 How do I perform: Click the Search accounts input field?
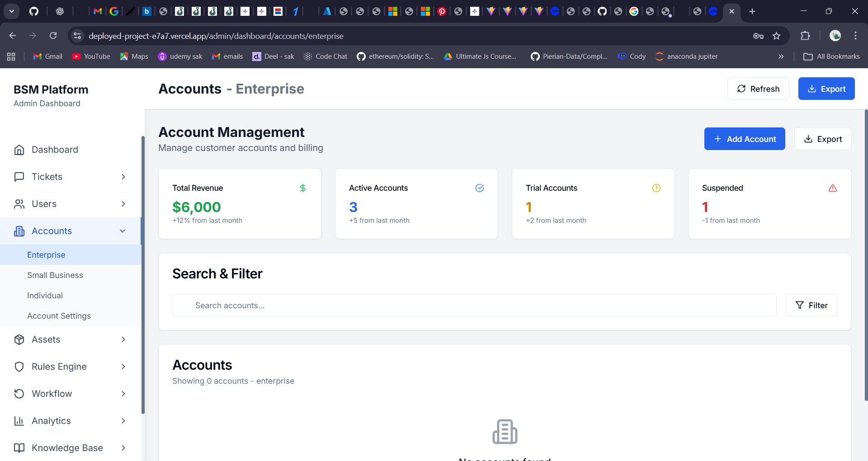click(x=474, y=305)
